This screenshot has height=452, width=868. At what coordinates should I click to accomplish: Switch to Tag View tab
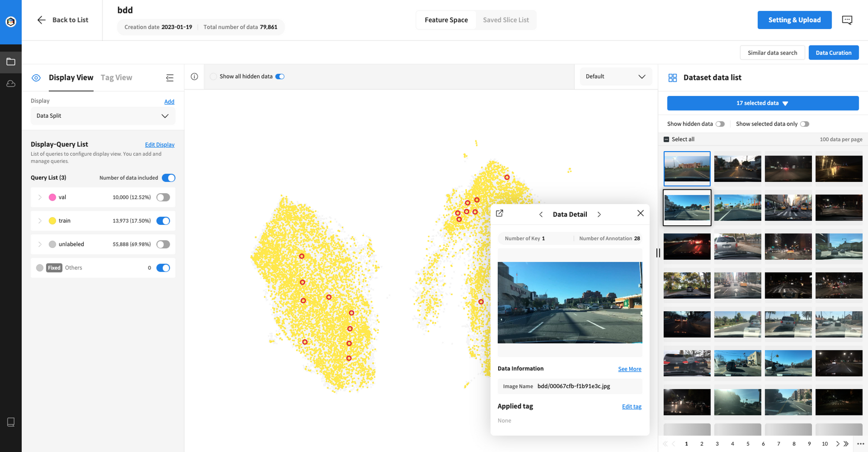coord(116,78)
